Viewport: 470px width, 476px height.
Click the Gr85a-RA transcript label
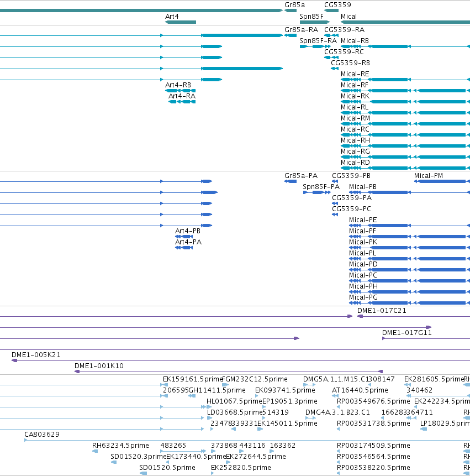click(301, 30)
